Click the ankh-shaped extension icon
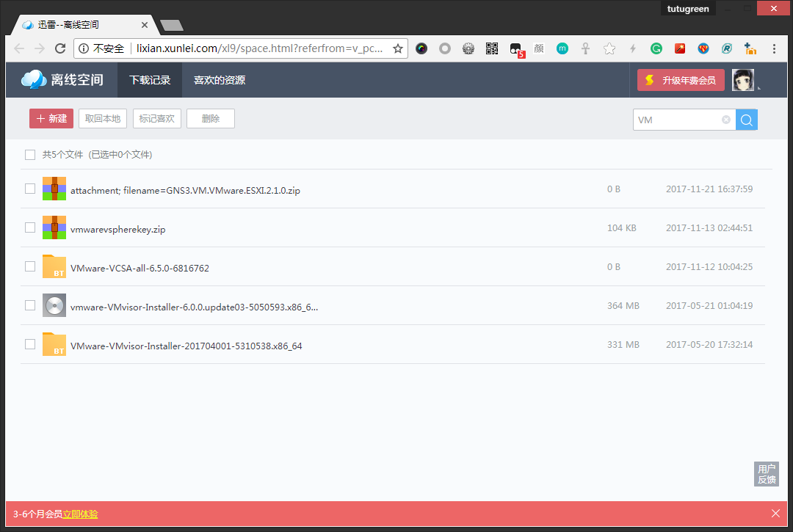Image resolution: width=793 pixels, height=532 pixels. pyautogui.click(x=586, y=48)
